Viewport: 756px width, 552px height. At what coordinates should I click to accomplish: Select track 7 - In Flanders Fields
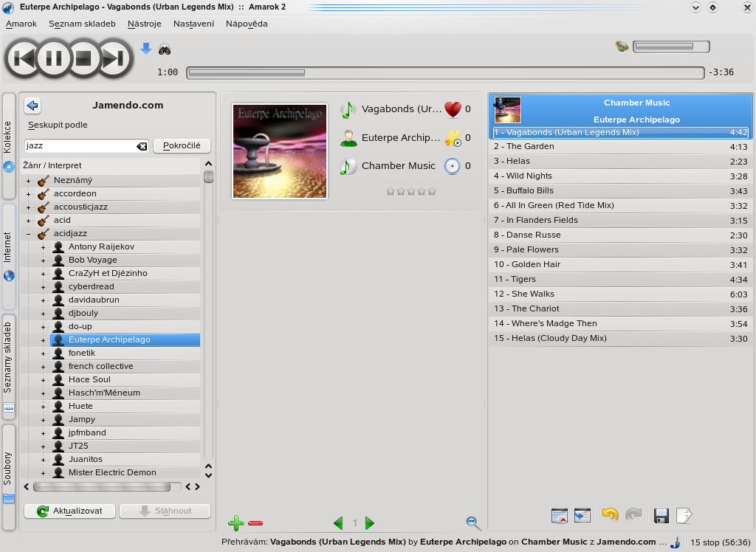pos(620,221)
